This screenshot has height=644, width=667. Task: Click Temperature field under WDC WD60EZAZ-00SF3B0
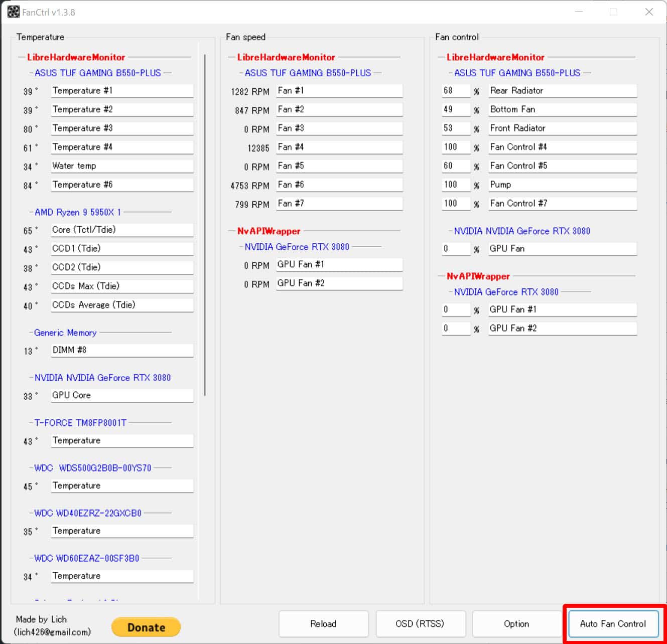pos(122,576)
